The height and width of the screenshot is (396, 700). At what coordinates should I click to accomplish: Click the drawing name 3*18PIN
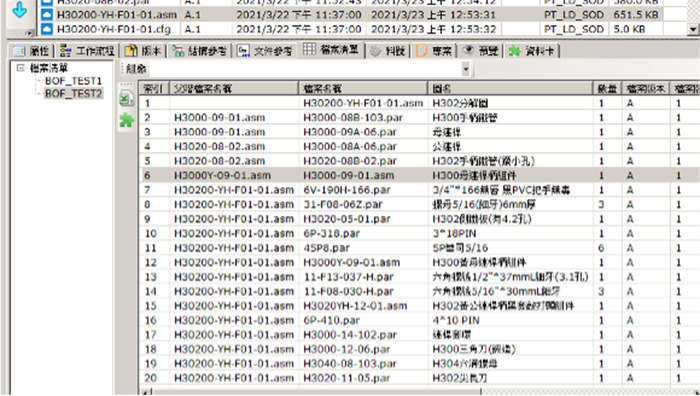(x=454, y=233)
